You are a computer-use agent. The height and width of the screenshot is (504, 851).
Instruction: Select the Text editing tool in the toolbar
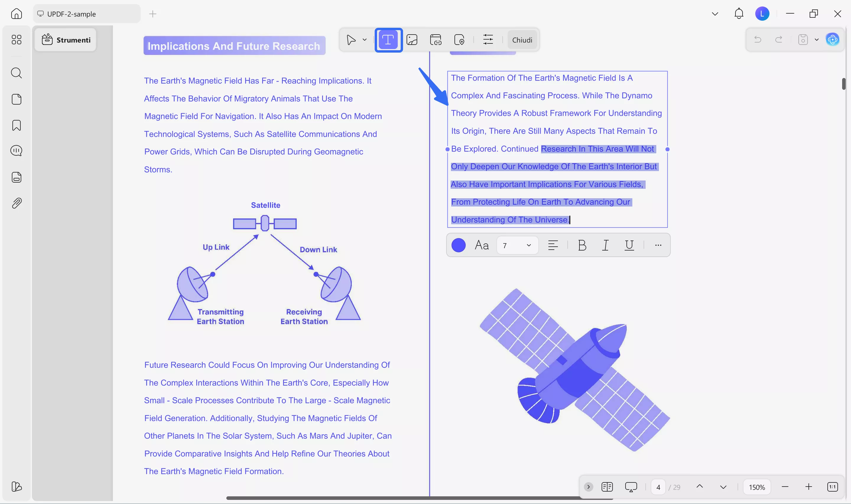388,40
